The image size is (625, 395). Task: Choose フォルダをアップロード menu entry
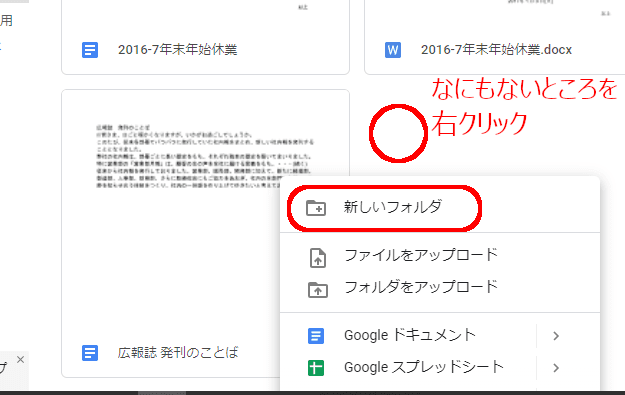440,288
